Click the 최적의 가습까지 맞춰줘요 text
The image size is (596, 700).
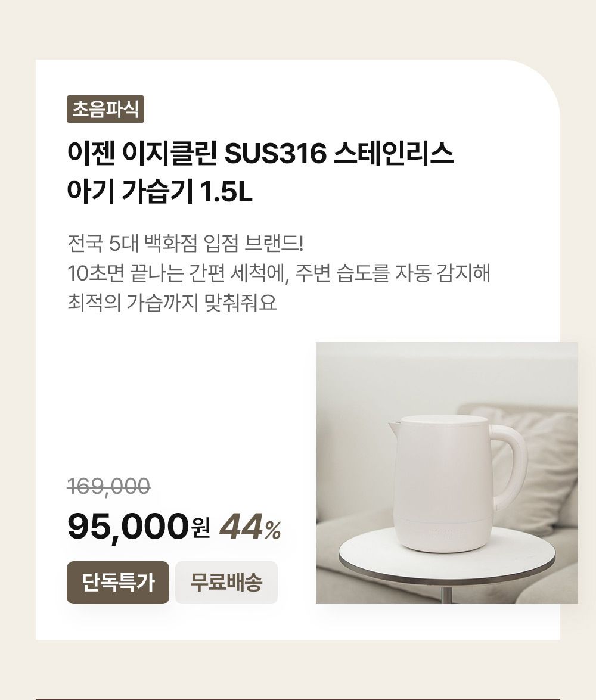click(x=172, y=303)
